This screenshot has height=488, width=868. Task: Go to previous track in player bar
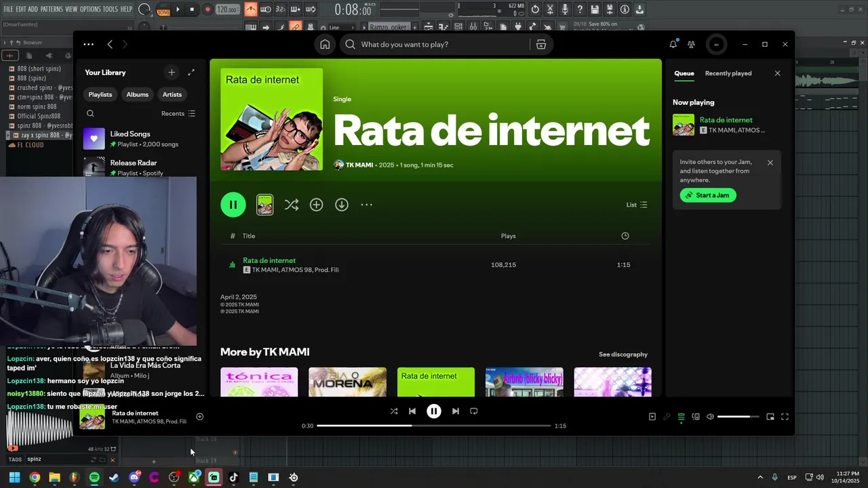point(412,411)
